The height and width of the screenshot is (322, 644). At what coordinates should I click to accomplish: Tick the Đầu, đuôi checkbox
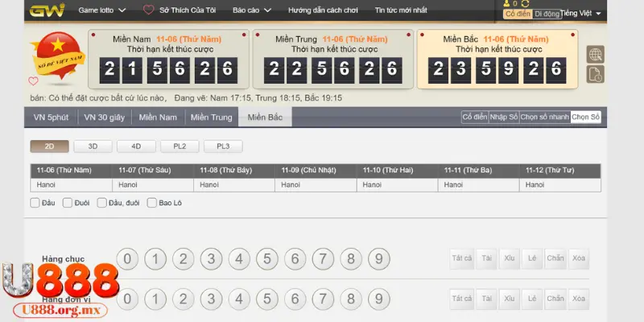coord(102,203)
